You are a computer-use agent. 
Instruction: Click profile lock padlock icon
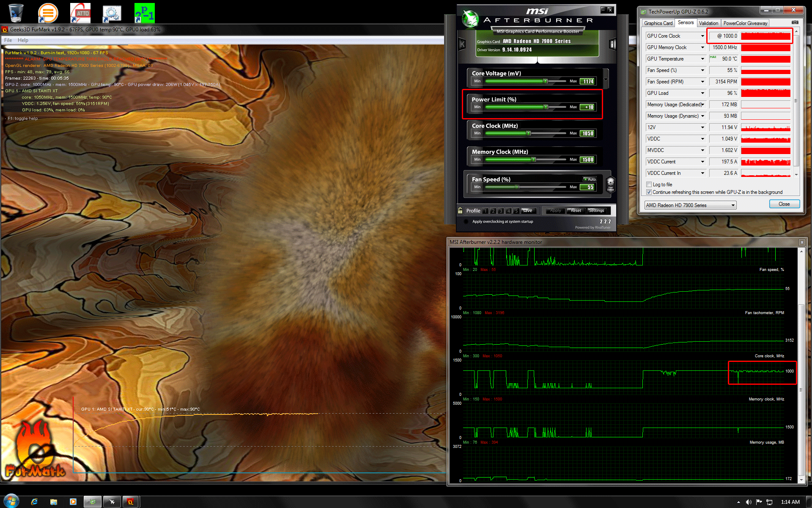click(460, 210)
